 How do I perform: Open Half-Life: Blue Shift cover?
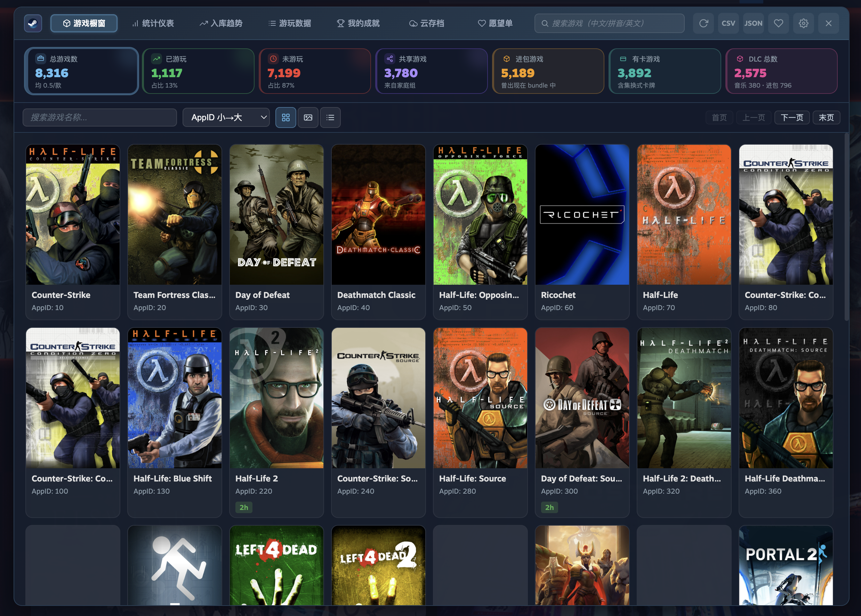pos(175,398)
